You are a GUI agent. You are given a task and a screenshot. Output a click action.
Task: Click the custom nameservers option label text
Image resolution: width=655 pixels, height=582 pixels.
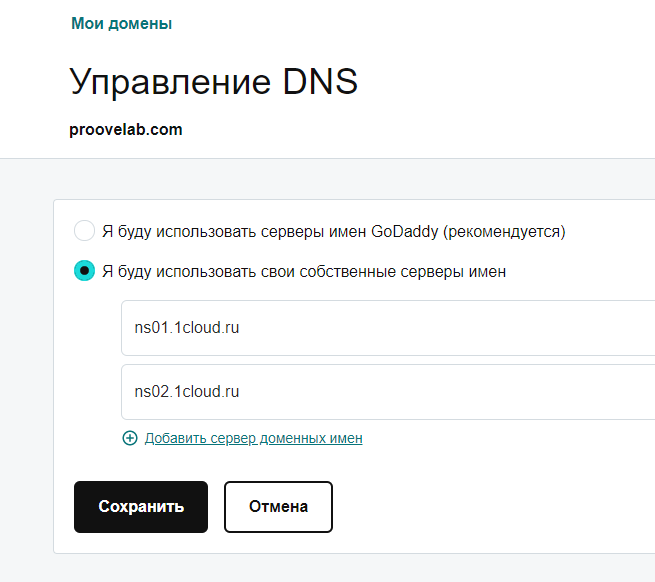click(x=304, y=271)
